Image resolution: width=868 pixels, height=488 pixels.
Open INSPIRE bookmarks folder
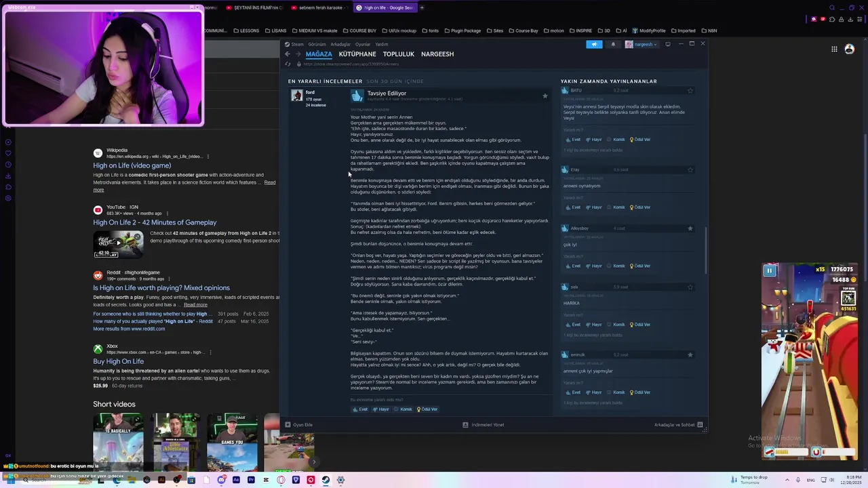(x=580, y=30)
